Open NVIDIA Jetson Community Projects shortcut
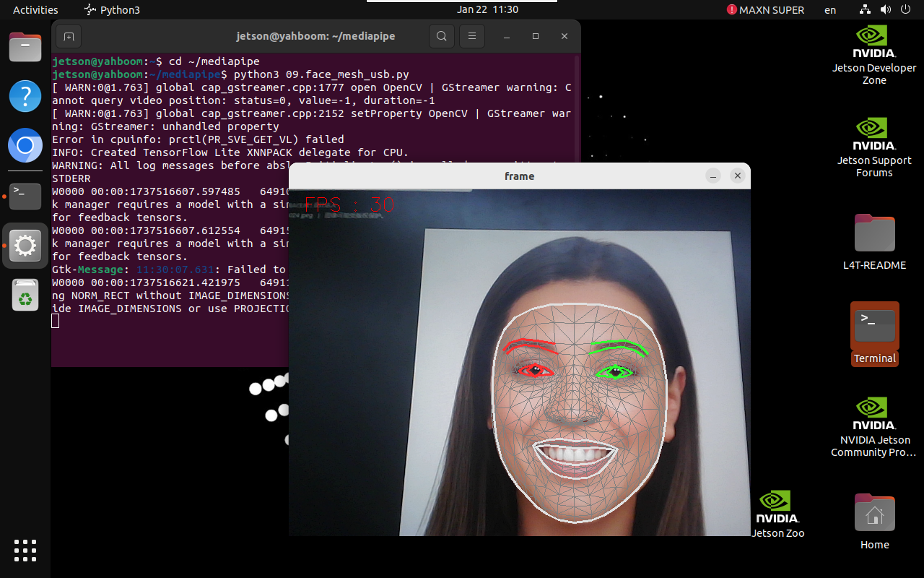 pyautogui.click(x=874, y=427)
